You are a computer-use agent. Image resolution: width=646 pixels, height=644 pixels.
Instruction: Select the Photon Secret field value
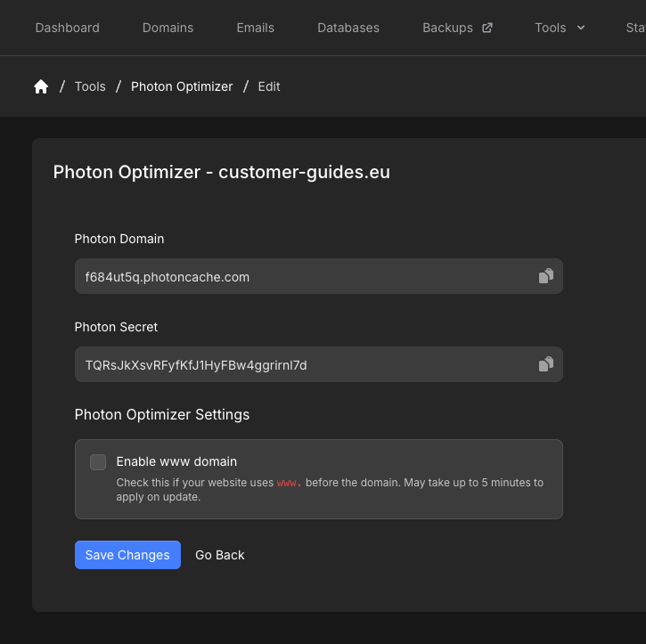[x=319, y=364]
